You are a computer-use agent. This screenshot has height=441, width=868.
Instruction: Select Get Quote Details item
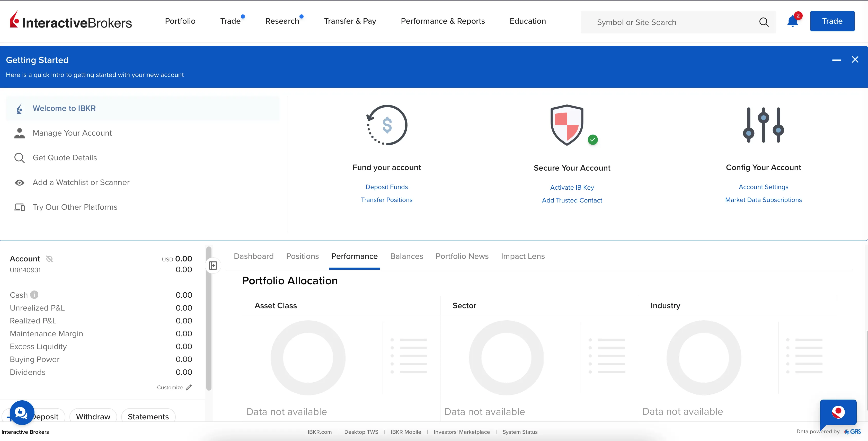point(143,158)
